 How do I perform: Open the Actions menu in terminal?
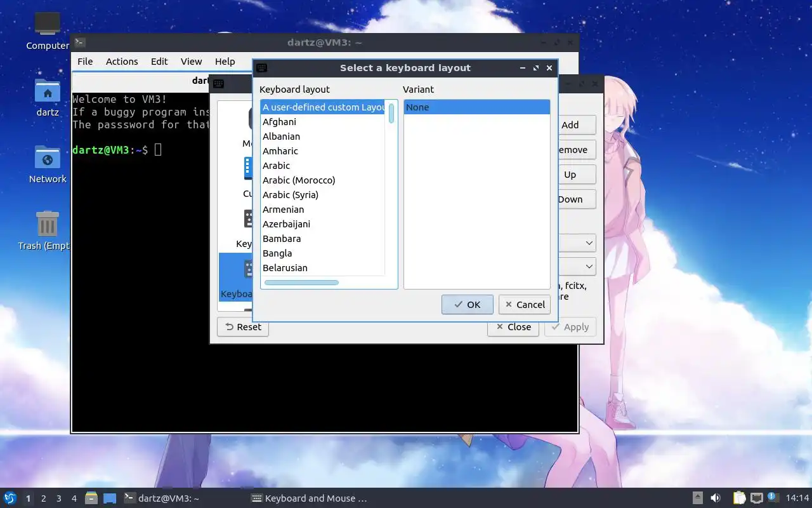tap(122, 62)
